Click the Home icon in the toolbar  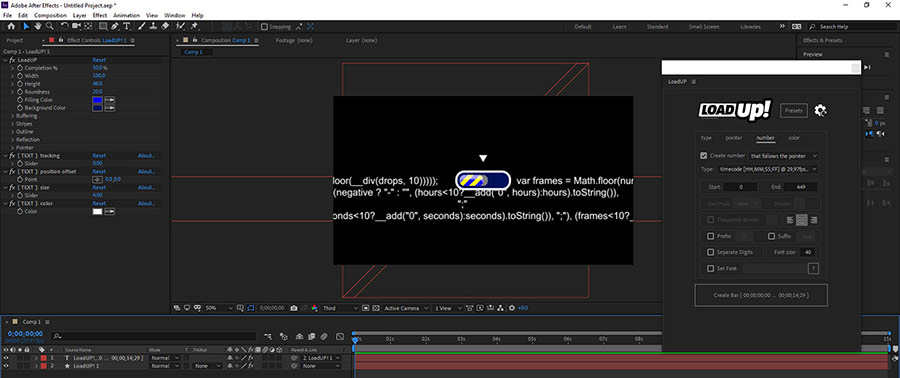click(x=10, y=26)
